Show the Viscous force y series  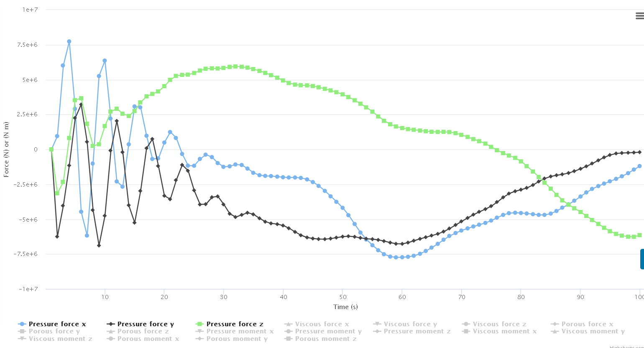(x=410, y=324)
